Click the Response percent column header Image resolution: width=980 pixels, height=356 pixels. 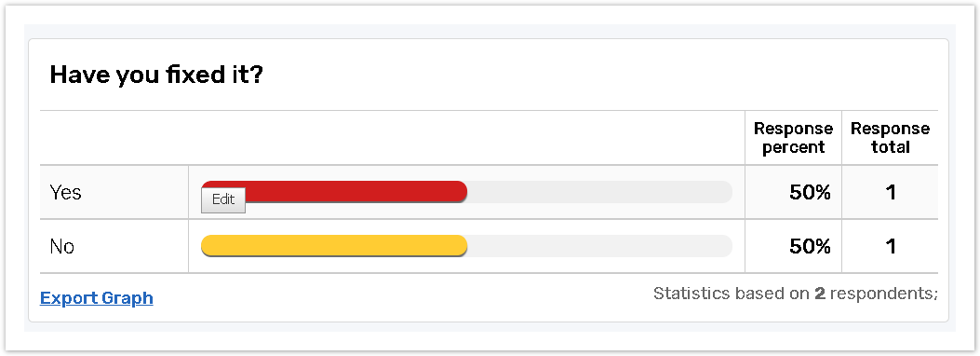(793, 138)
